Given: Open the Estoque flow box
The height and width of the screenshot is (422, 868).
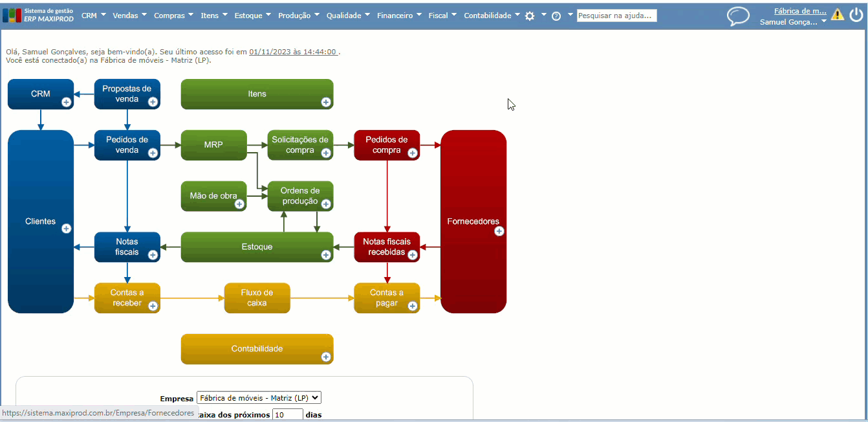Looking at the screenshot, I should click(x=257, y=247).
